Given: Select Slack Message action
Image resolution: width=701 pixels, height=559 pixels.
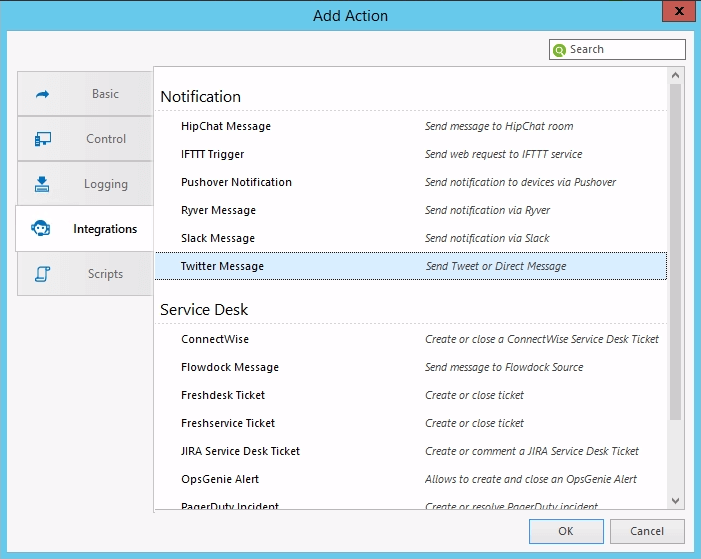Looking at the screenshot, I should [x=218, y=238].
